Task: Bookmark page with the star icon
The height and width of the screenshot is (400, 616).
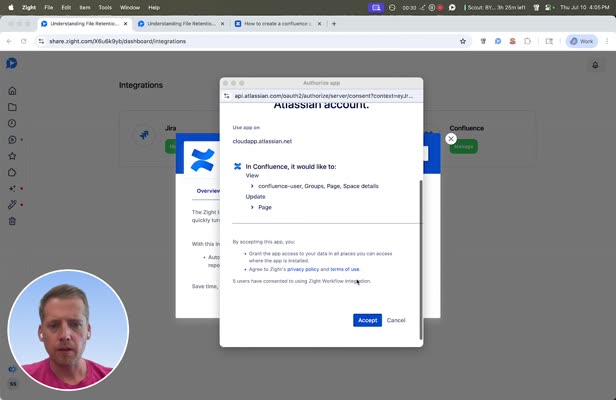Action: pos(463,41)
